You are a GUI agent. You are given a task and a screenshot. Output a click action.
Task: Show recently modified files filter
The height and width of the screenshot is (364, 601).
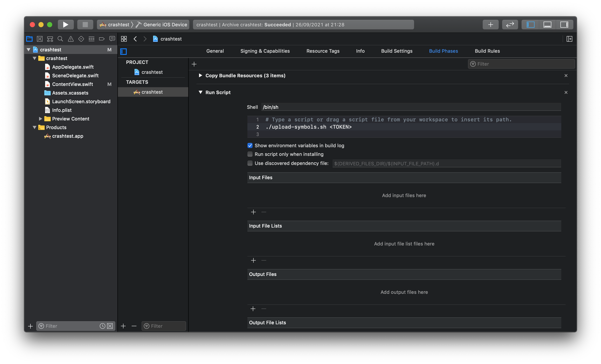(103, 326)
